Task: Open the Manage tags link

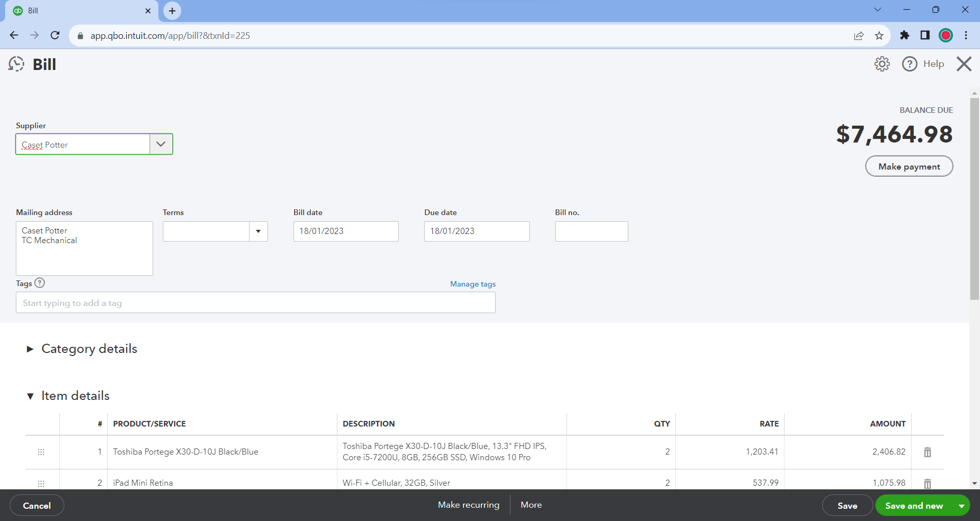Action: point(473,284)
